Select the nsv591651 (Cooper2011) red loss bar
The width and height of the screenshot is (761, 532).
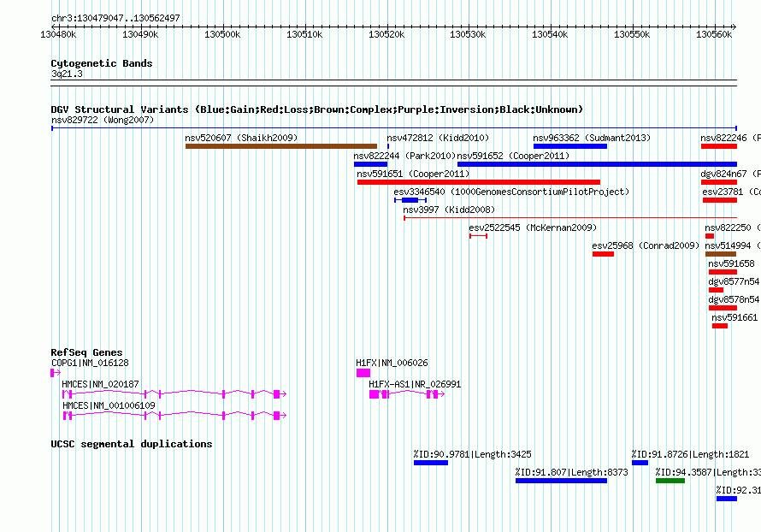click(479, 182)
